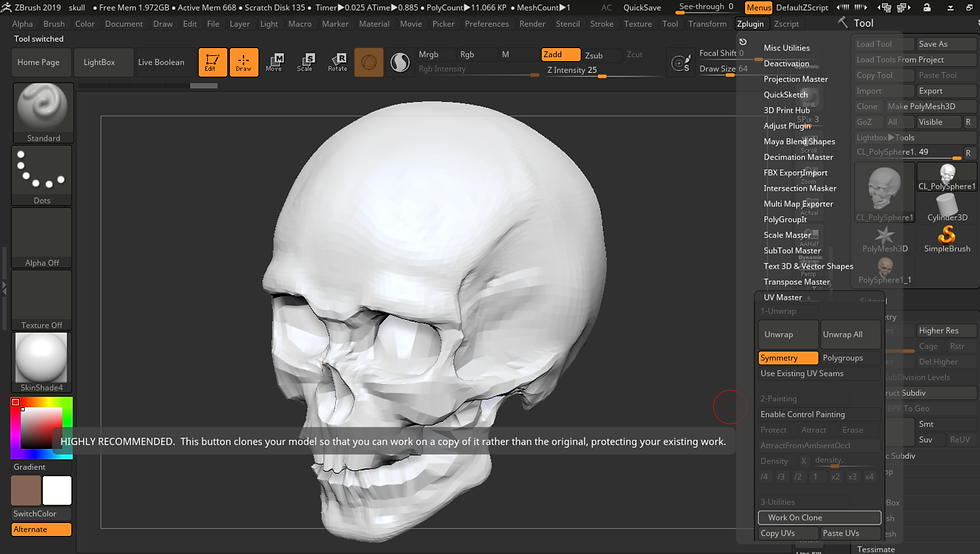Viewport: 980px width, 554px height.
Task: Enable Control Painting option
Action: [x=819, y=415]
